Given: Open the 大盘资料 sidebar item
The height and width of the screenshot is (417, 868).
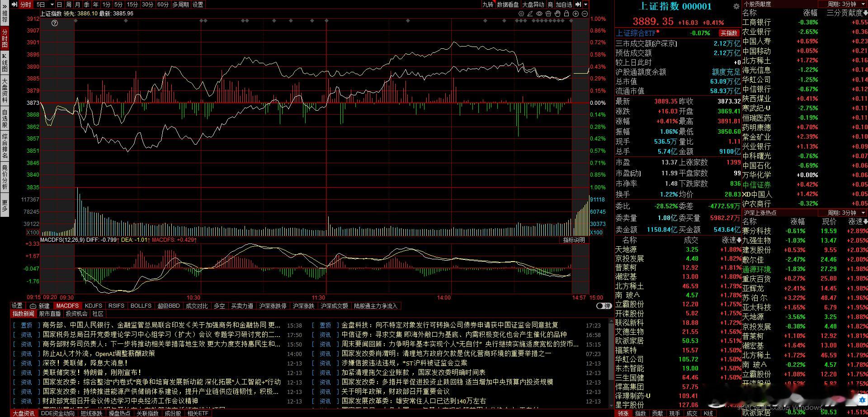Looking at the screenshot, I should [5, 90].
